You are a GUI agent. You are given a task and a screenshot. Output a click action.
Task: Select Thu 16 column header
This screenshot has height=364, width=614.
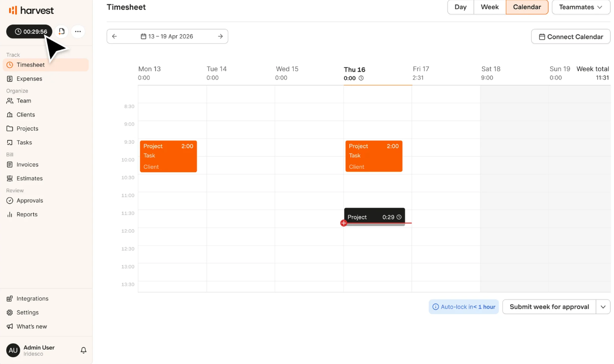[x=355, y=70]
